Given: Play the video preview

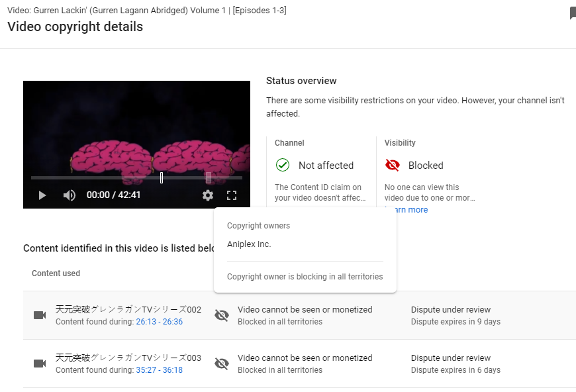Looking at the screenshot, I should [x=42, y=195].
